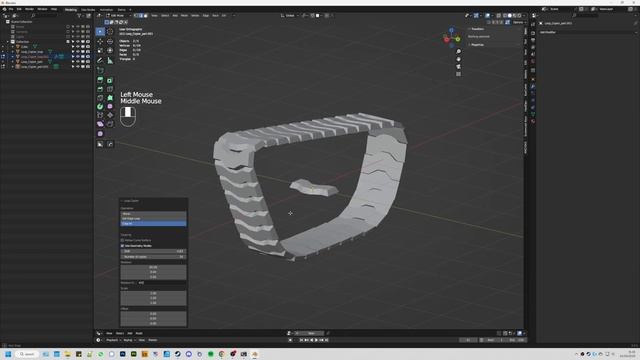Select the Add Cube tool

(x=100, y=70)
